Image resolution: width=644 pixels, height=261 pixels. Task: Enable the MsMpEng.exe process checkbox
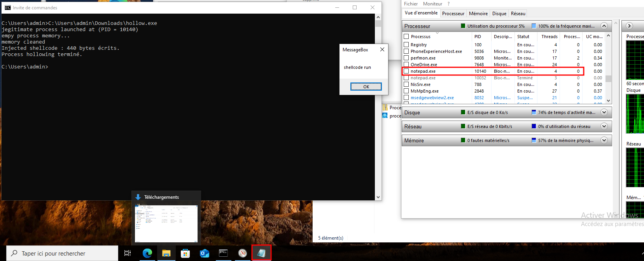[406, 91]
